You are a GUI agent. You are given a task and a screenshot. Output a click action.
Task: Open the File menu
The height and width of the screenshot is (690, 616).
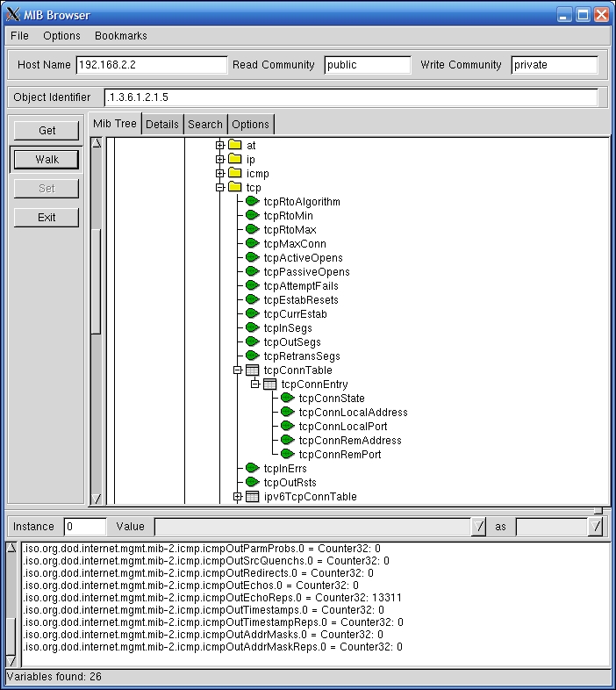pos(20,36)
